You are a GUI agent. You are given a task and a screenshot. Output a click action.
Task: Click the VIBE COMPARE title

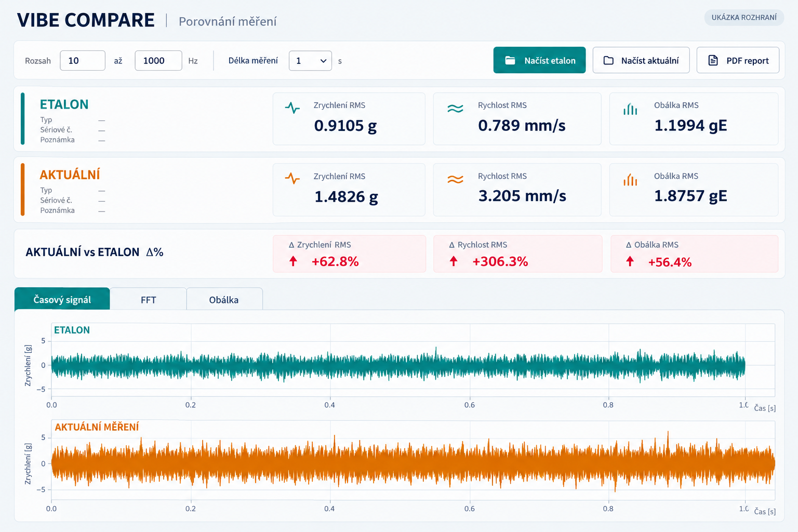[x=86, y=20]
